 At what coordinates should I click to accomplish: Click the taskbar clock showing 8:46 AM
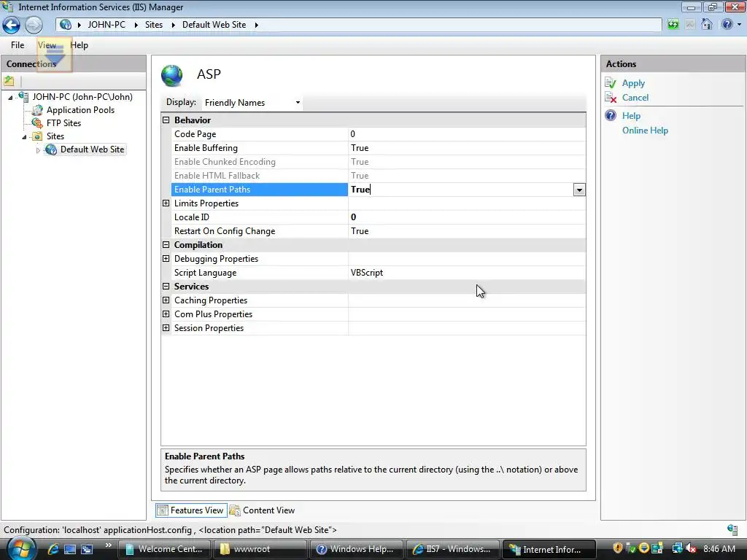pos(719,549)
